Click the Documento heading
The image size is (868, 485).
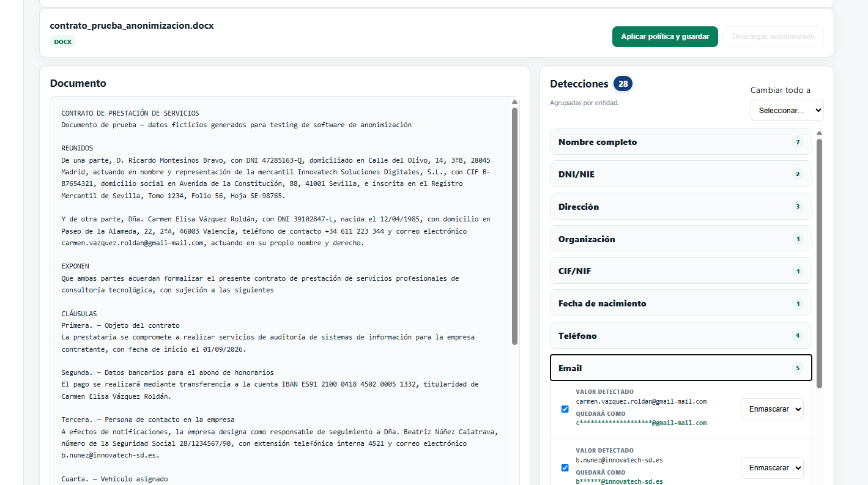(78, 83)
